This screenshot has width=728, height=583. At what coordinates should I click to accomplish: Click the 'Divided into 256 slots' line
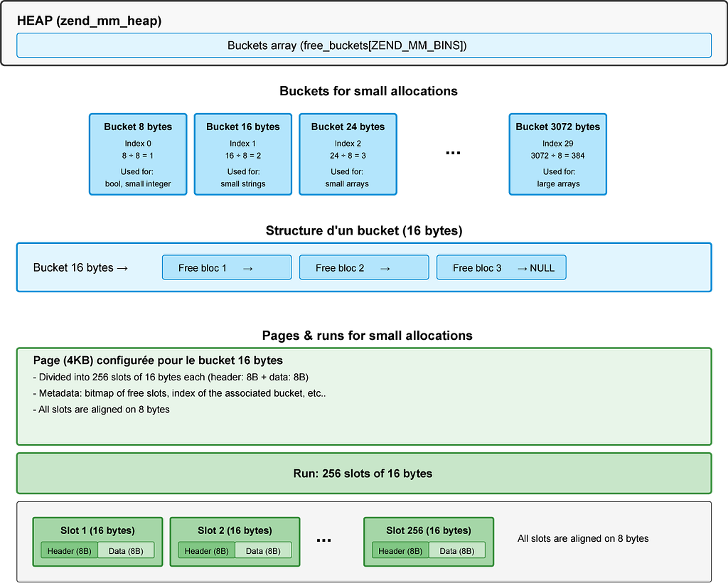click(171, 377)
